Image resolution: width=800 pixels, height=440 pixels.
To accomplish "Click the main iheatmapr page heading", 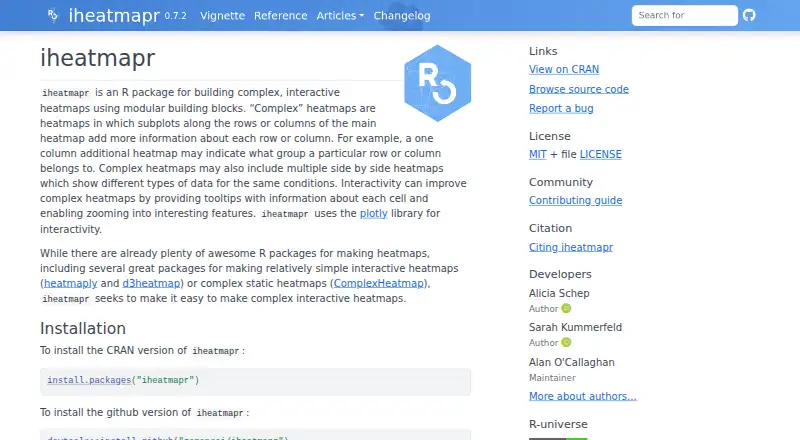I will point(97,58).
